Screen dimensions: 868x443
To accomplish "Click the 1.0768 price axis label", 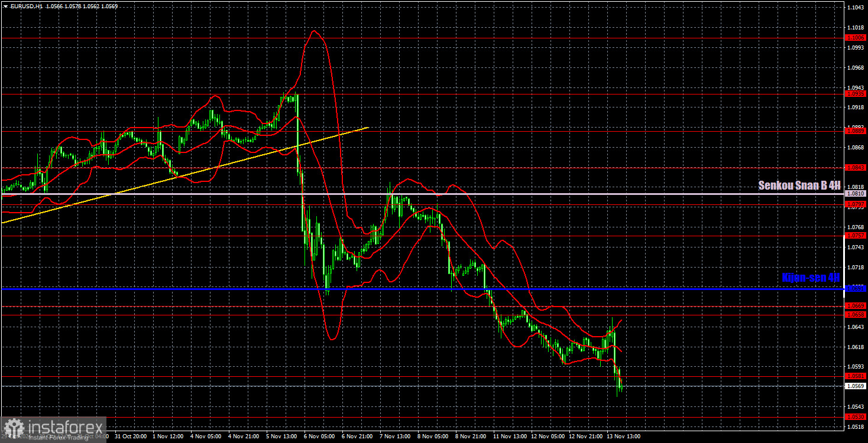I will 856,227.
